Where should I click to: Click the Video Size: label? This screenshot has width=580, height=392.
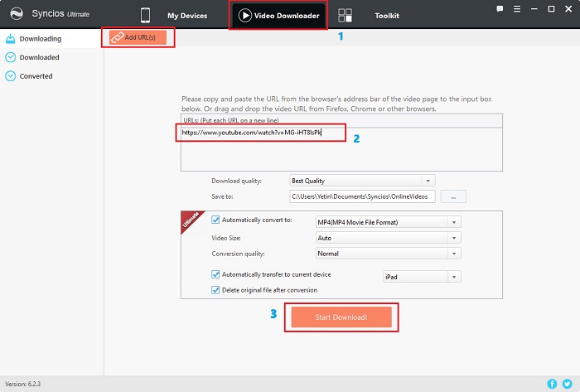[x=226, y=238]
